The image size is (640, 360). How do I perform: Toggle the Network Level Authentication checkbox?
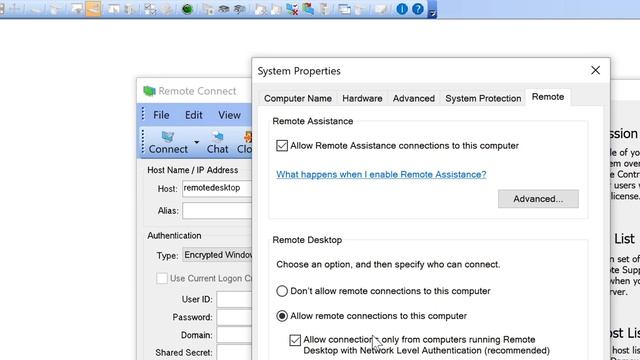pyautogui.click(x=295, y=340)
